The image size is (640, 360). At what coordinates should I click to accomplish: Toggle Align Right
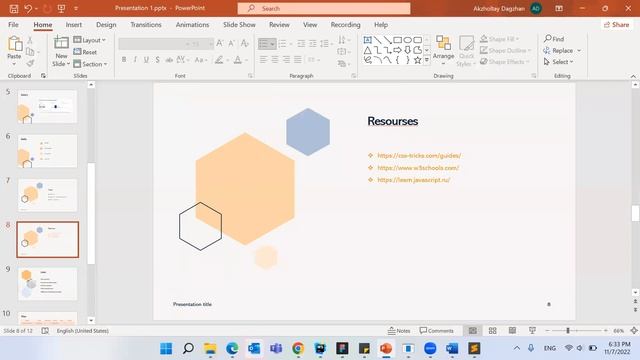287,60
